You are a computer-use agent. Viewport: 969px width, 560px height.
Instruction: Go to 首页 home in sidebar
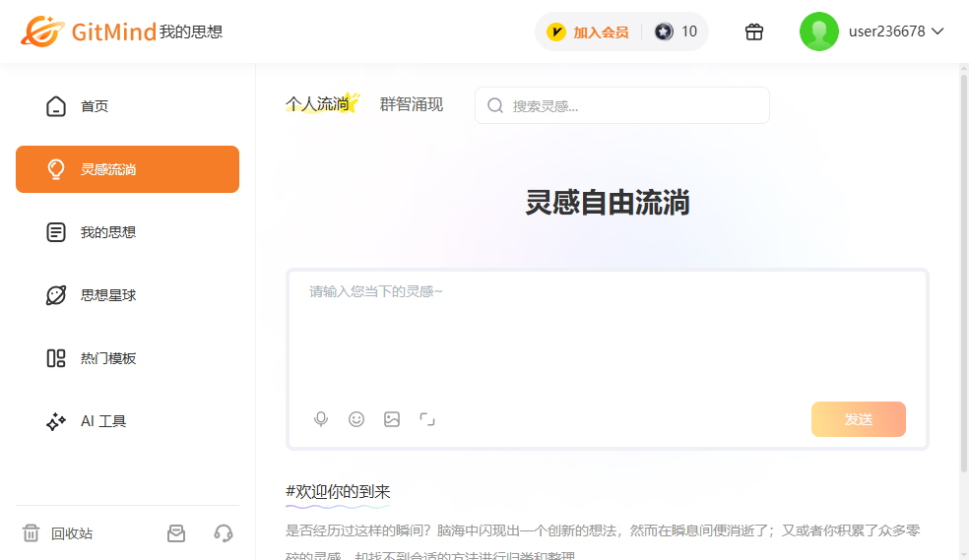tap(127, 106)
